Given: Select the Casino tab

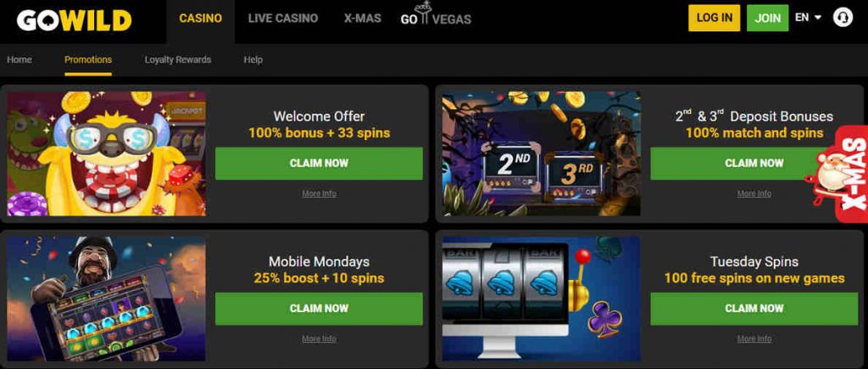Looking at the screenshot, I should pos(200,19).
